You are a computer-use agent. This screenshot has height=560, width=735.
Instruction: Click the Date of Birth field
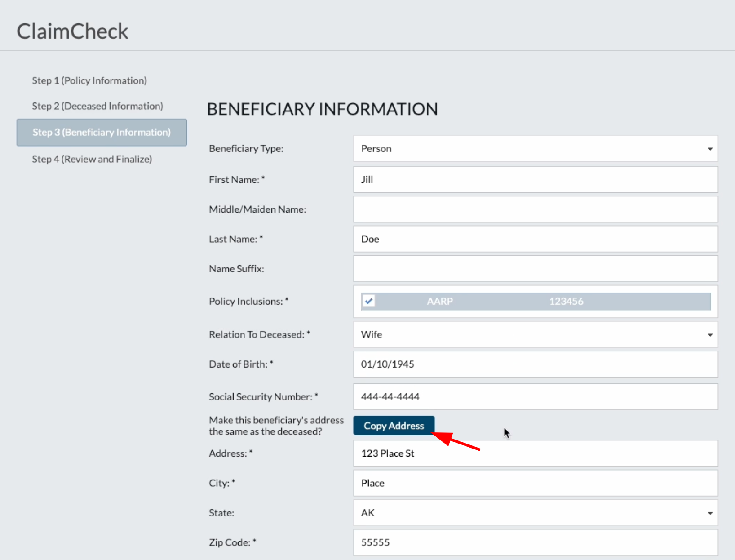pyautogui.click(x=535, y=364)
